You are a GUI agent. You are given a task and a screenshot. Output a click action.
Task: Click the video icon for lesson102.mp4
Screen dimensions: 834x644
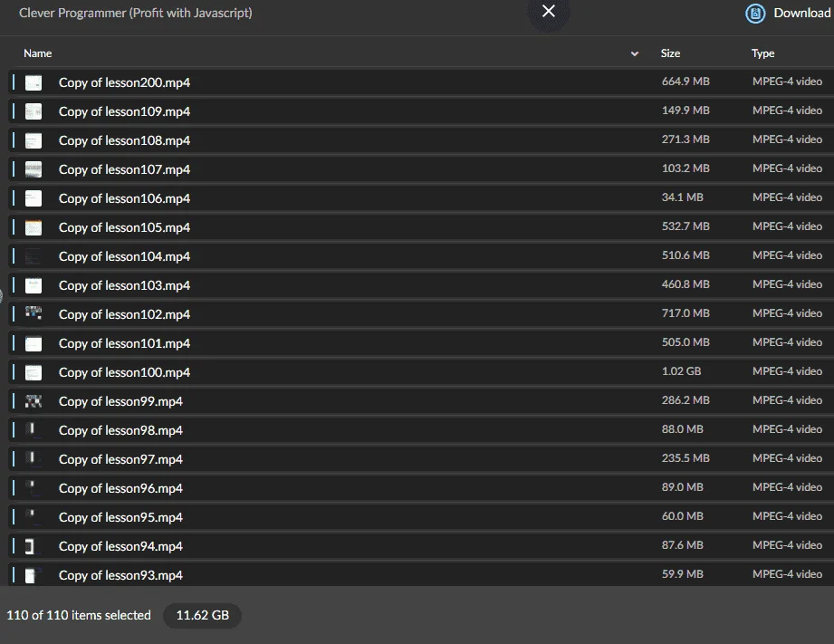point(34,313)
